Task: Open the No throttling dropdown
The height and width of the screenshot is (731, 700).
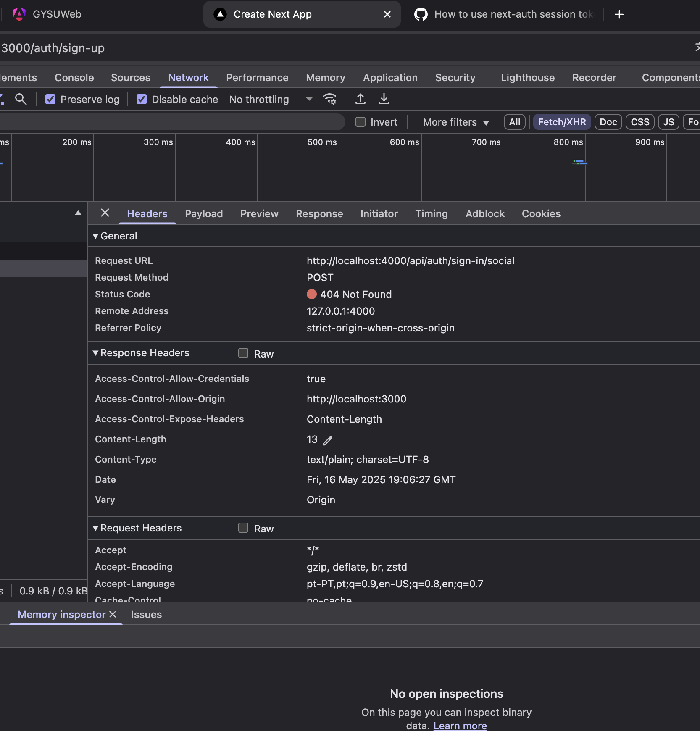Action: coord(271,99)
